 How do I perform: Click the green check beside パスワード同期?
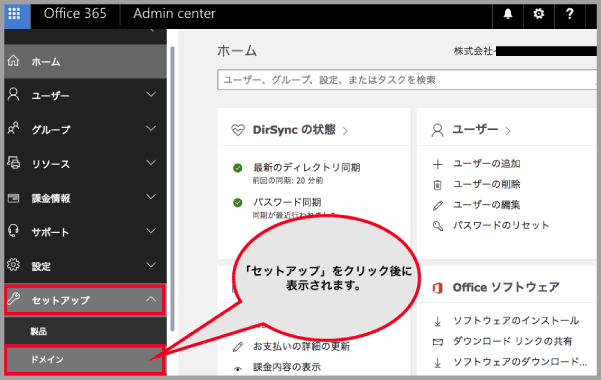point(238,202)
